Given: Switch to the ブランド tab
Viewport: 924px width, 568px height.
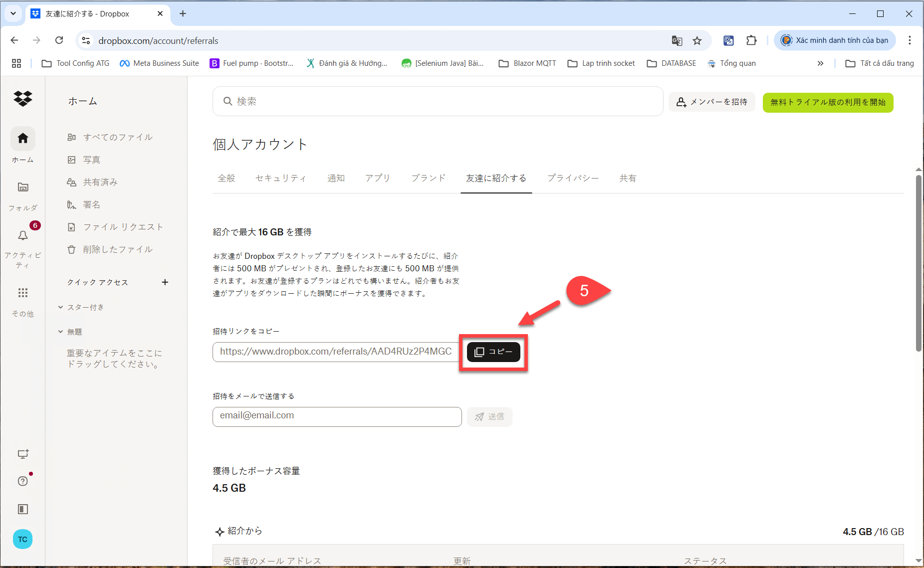Looking at the screenshot, I should pos(429,178).
